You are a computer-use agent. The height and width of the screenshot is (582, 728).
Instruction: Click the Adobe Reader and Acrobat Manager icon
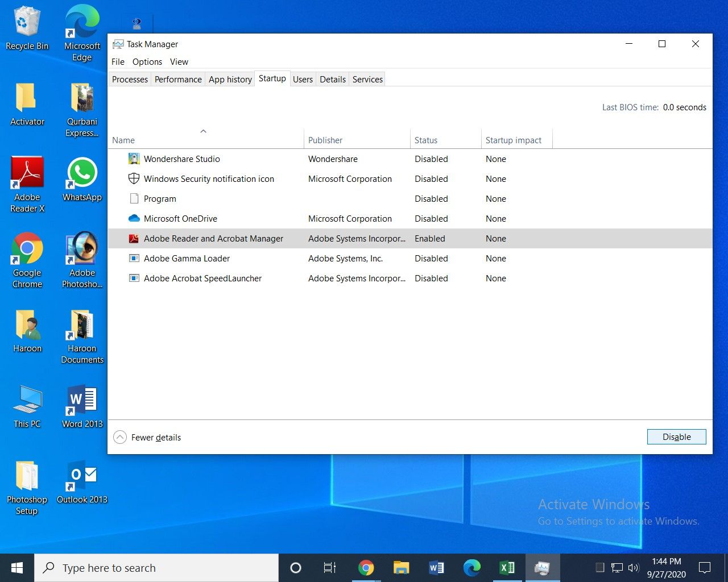coord(134,239)
